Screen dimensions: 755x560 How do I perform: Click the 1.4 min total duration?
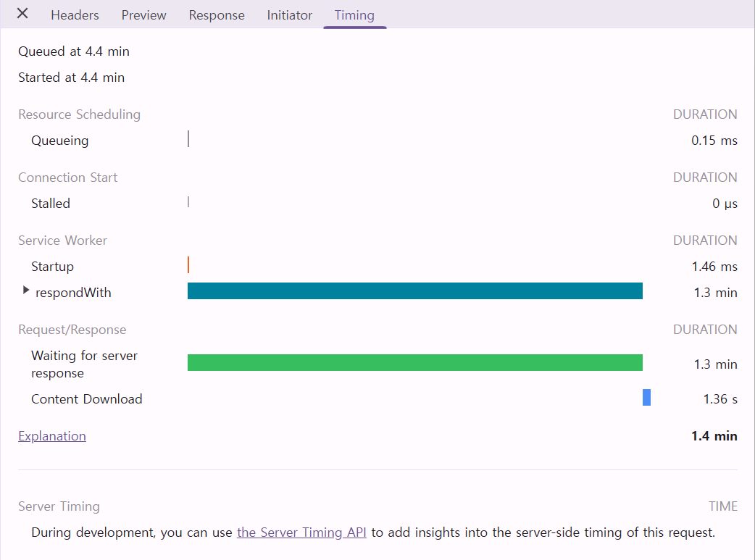(x=714, y=436)
